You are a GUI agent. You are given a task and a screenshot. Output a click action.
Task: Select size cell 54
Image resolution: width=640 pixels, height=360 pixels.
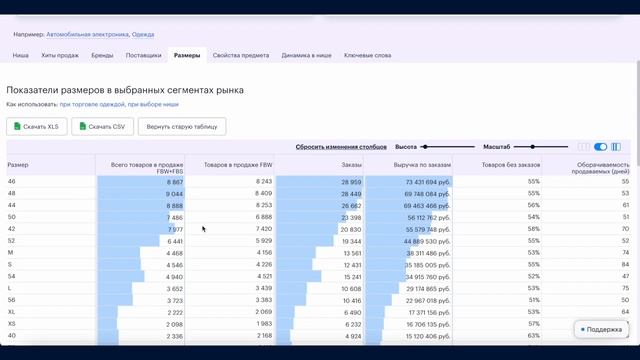[x=11, y=276]
